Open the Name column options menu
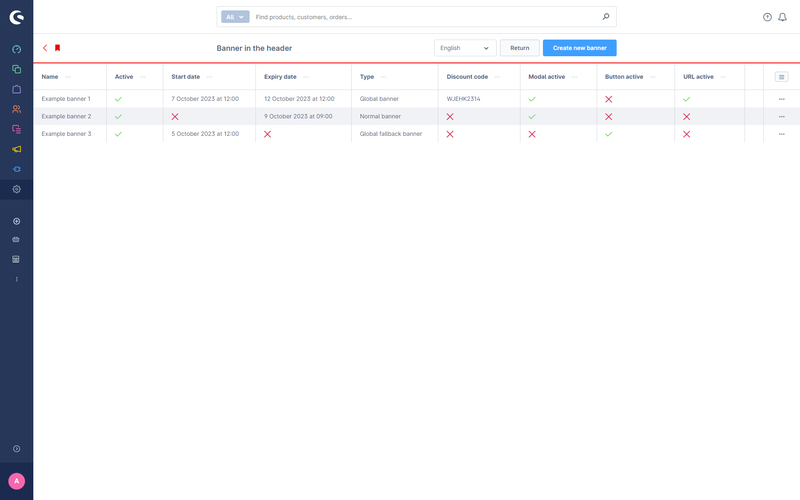800x500 pixels. point(68,77)
